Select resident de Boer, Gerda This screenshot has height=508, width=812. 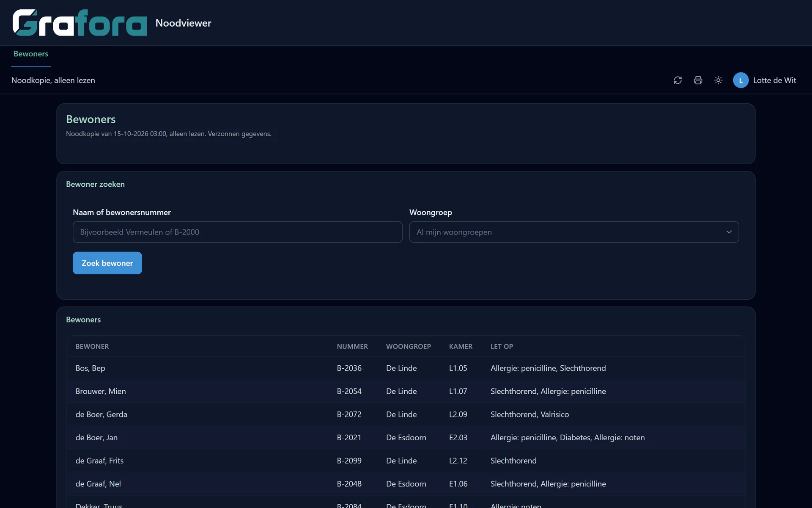[101, 414]
